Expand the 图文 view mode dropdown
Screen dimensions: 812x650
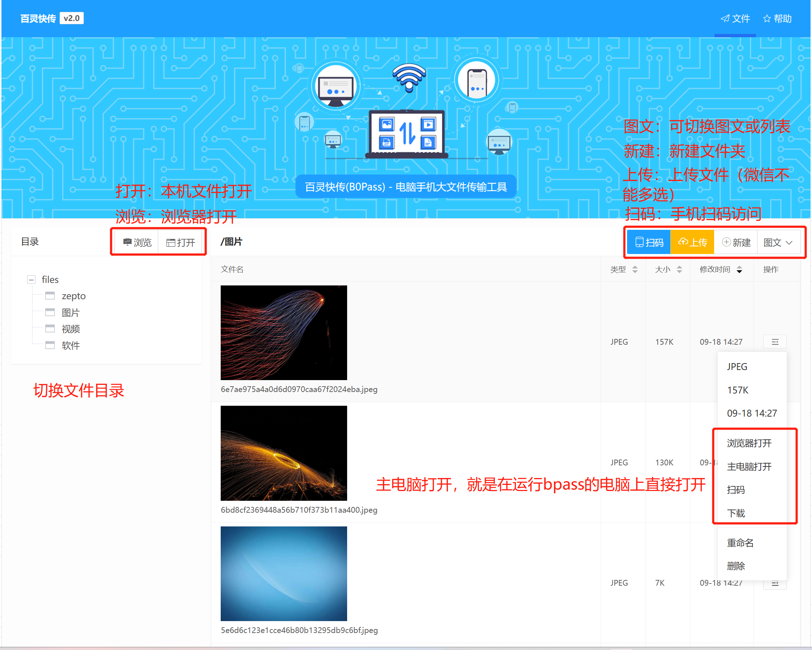coord(778,242)
